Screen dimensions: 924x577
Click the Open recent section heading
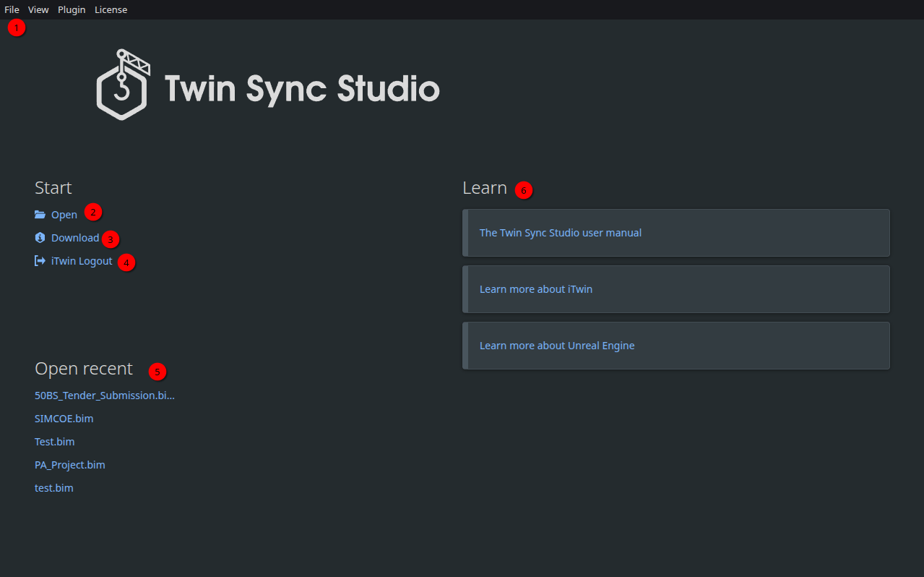click(83, 369)
